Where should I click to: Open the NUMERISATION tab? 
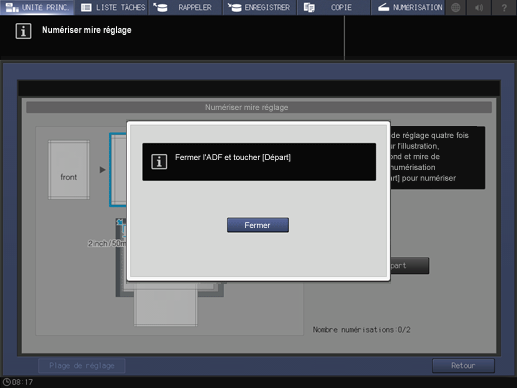pos(408,7)
